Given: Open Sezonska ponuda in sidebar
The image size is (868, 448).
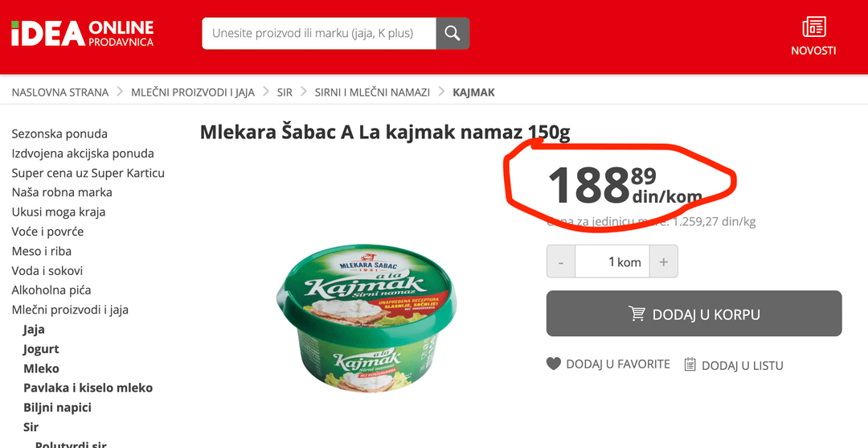Looking at the screenshot, I should [x=59, y=134].
